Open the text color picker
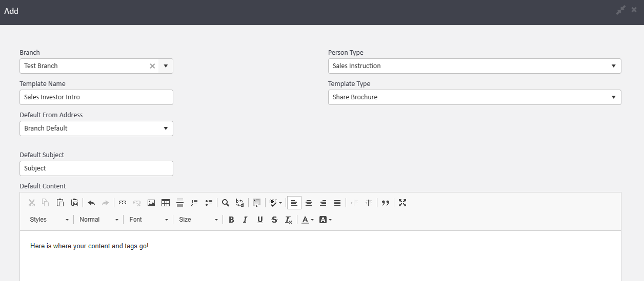644x281 pixels. pos(308,220)
